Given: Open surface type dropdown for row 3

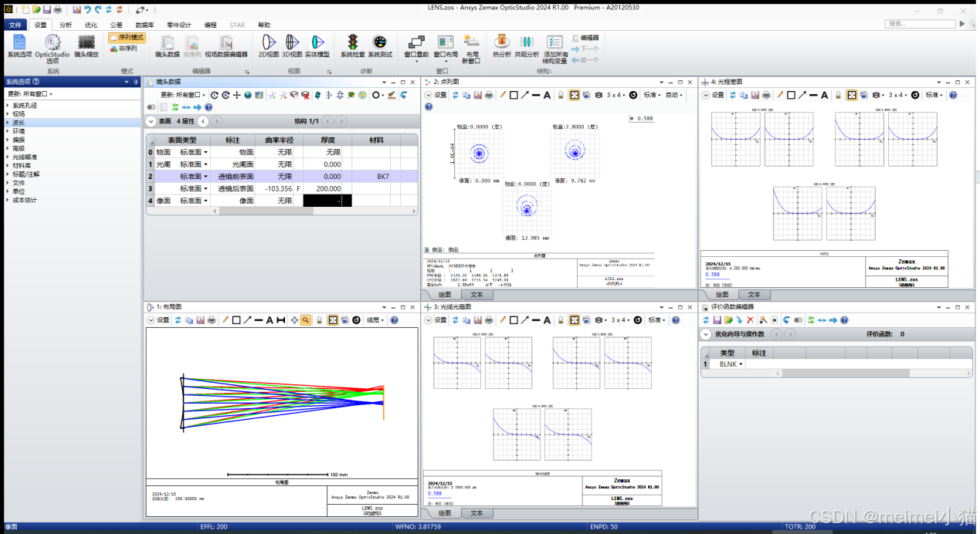Looking at the screenshot, I should [x=205, y=188].
